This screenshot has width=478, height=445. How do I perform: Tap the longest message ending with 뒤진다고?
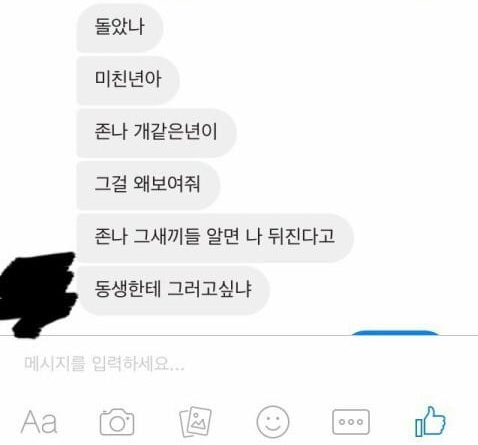(215, 237)
